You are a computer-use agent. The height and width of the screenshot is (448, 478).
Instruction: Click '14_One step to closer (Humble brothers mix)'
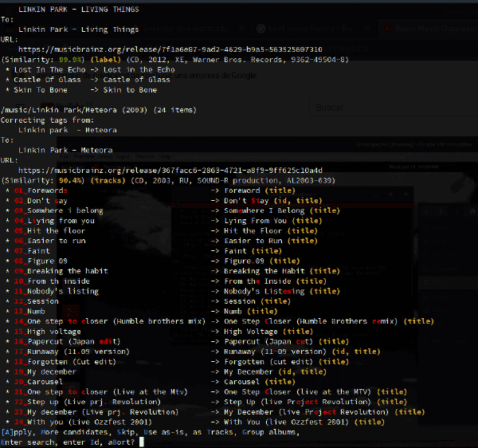coord(110,321)
